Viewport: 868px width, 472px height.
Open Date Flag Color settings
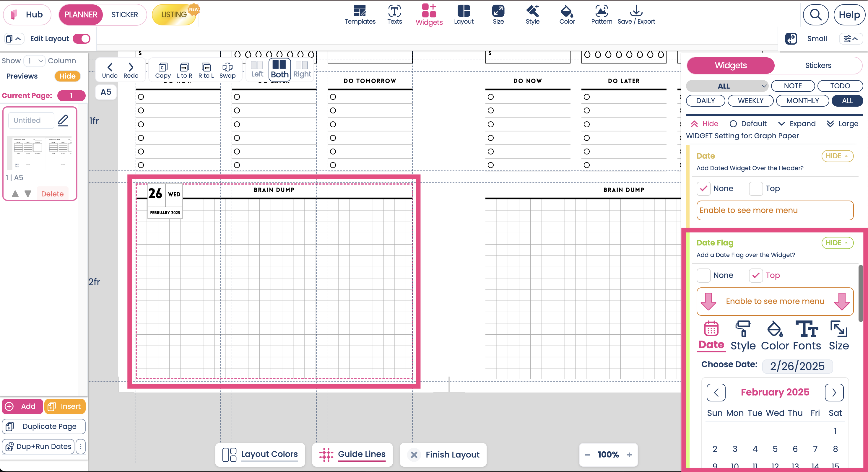tap(775, 336)
